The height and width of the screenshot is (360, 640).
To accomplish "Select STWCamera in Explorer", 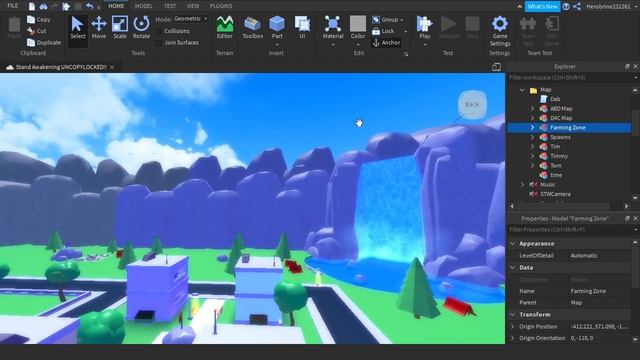I will (555, 194).
